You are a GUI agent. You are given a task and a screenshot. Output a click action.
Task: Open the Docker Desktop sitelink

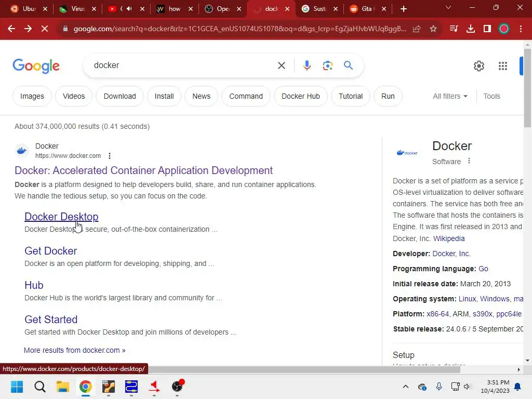click(61, 217)
